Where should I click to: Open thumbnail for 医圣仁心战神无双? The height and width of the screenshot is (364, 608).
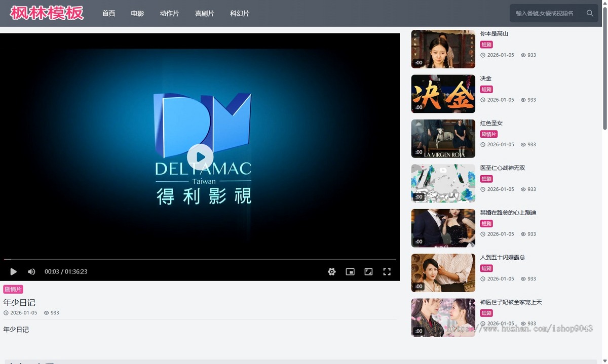pyautogui.click(x=443, y=183)
